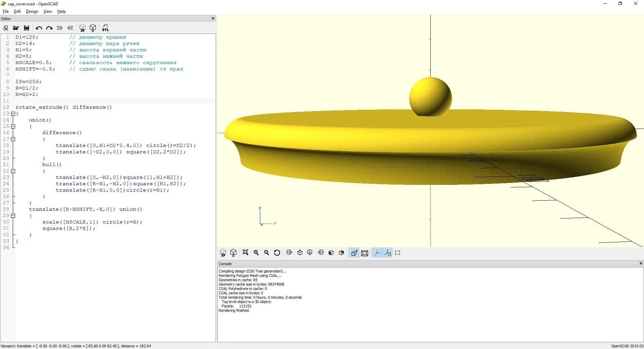Toggle the scale markers overlay
Screen dimensions: 644x349
point(387,253)
